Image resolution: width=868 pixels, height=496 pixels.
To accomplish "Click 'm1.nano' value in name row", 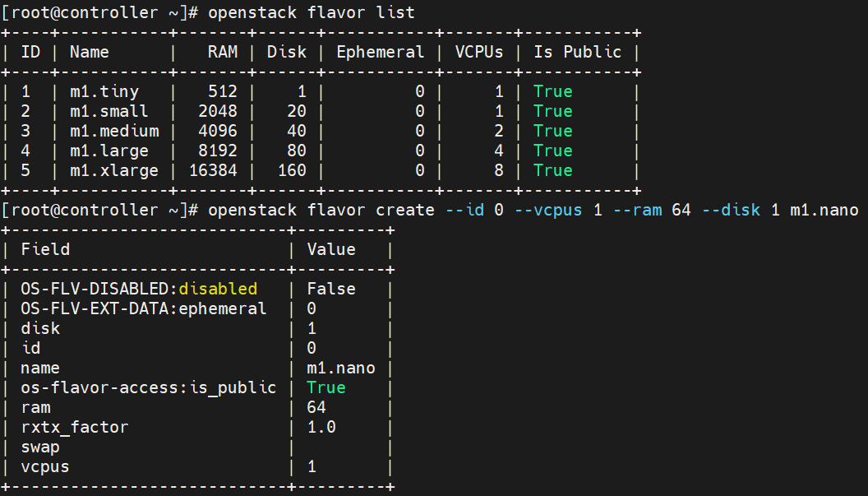I will pos(341,368).
